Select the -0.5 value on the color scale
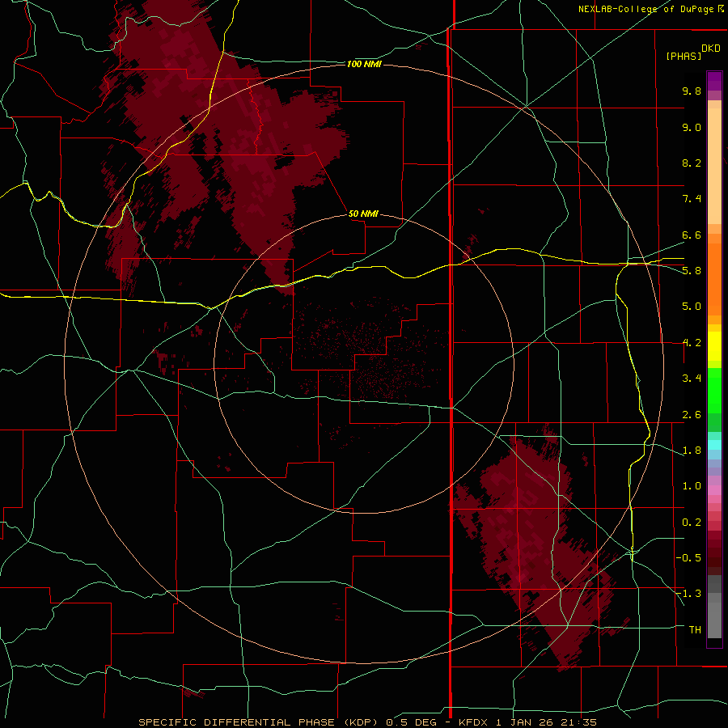728x728 pixels. click(x=688, y=557)
